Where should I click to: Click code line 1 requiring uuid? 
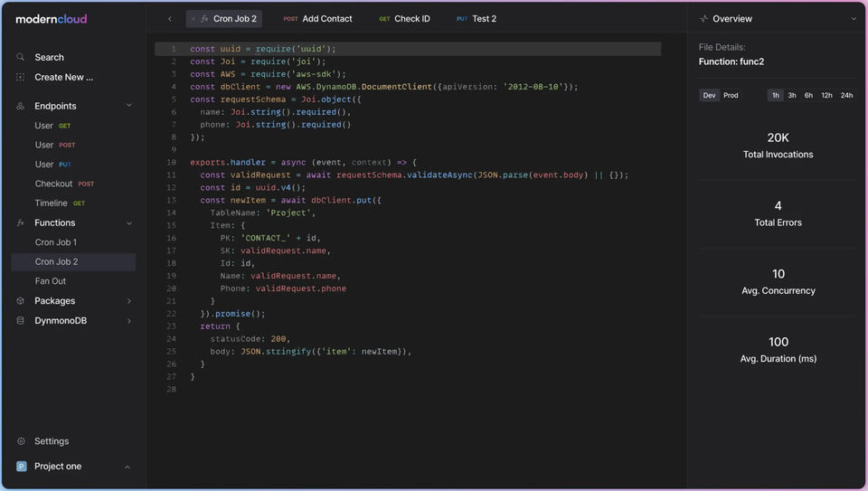pos(408,49)
